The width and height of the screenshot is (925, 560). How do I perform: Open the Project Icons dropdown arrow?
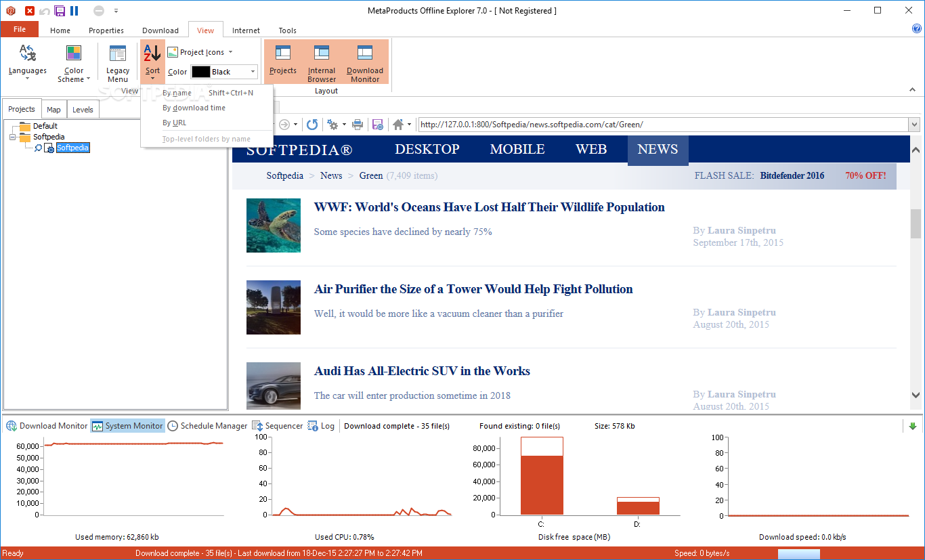click(230, 52)
